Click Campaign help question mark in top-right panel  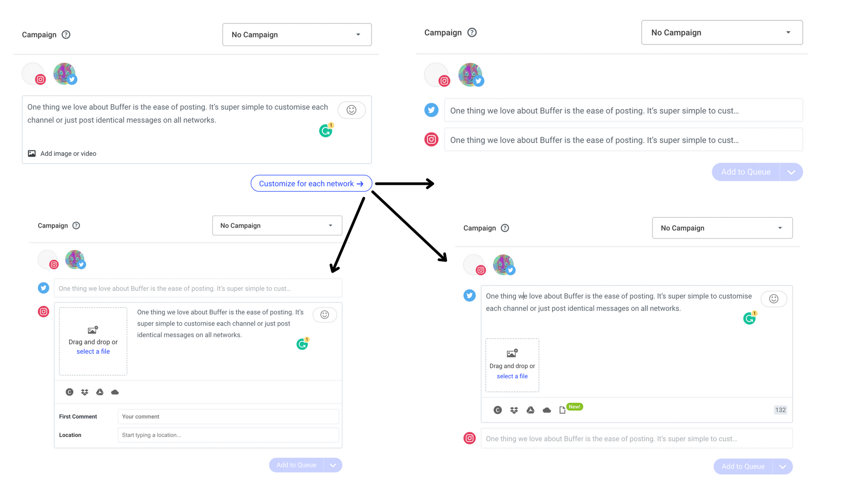(472, 33)
